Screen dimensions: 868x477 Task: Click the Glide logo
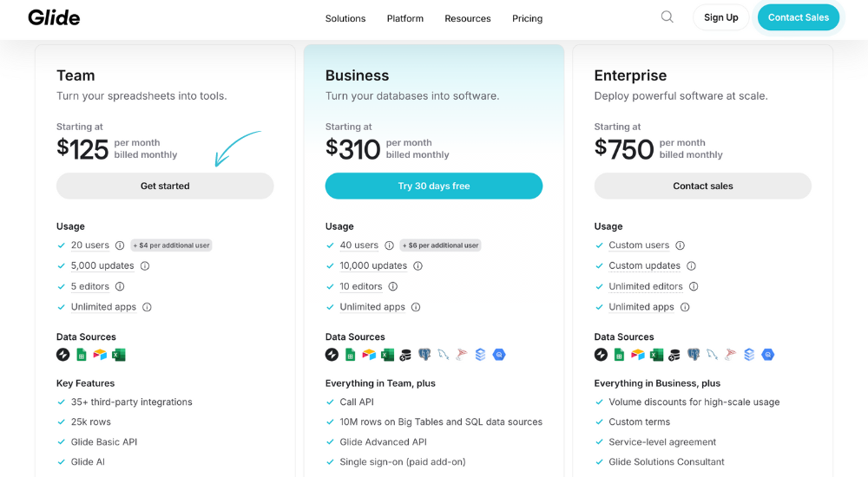54,17
